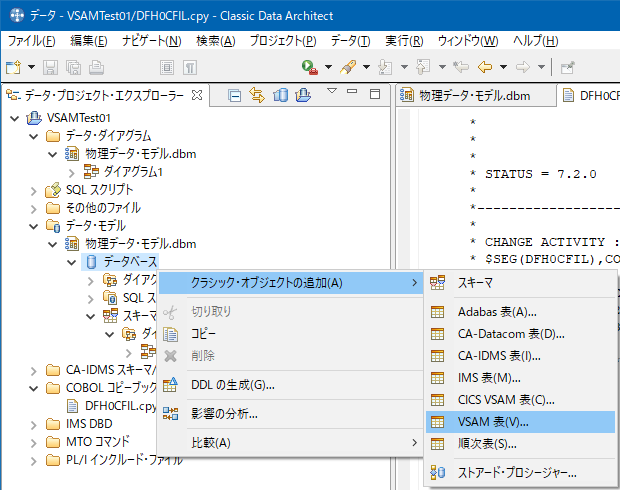Select 影響の分析... context menu item
The height and width of the screenshot is (490, 620).
291,414
